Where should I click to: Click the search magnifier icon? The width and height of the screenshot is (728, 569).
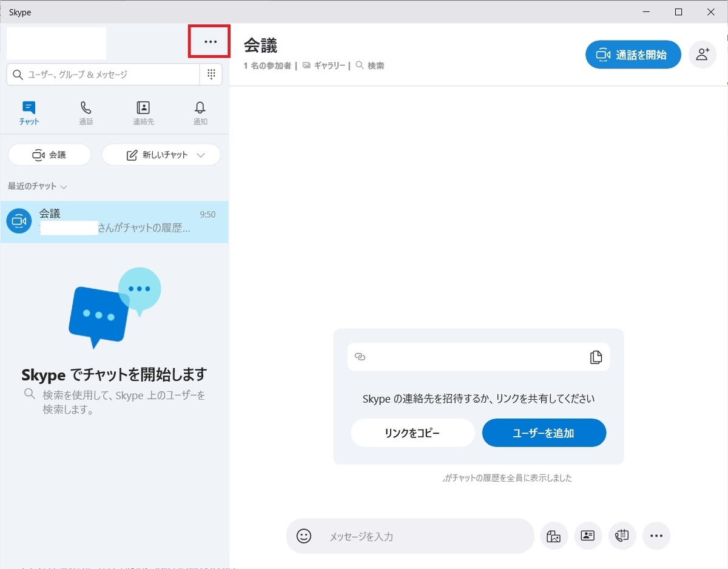[18, 75]
